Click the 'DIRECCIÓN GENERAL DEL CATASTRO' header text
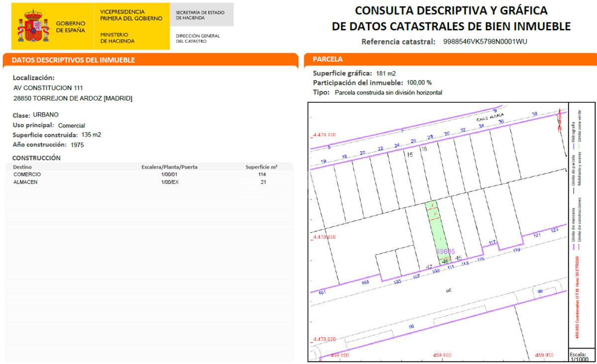 click(198, 37)
